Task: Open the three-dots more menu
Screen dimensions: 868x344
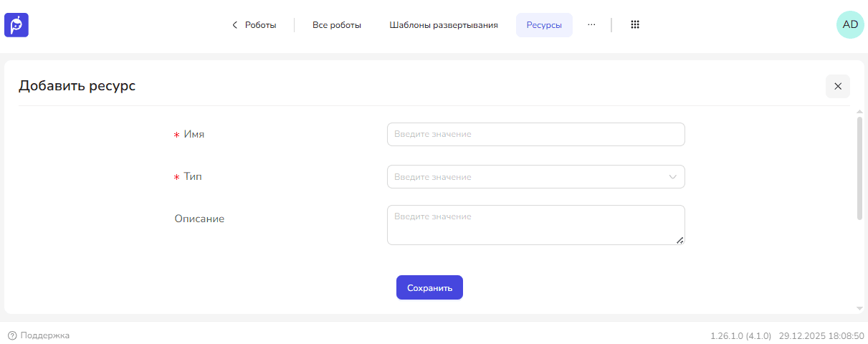Action: (591, 25)
